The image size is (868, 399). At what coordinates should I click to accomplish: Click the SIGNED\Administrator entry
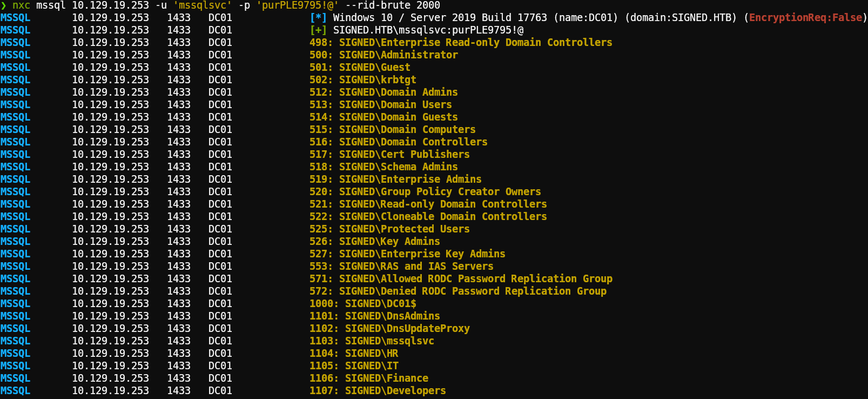398,55
